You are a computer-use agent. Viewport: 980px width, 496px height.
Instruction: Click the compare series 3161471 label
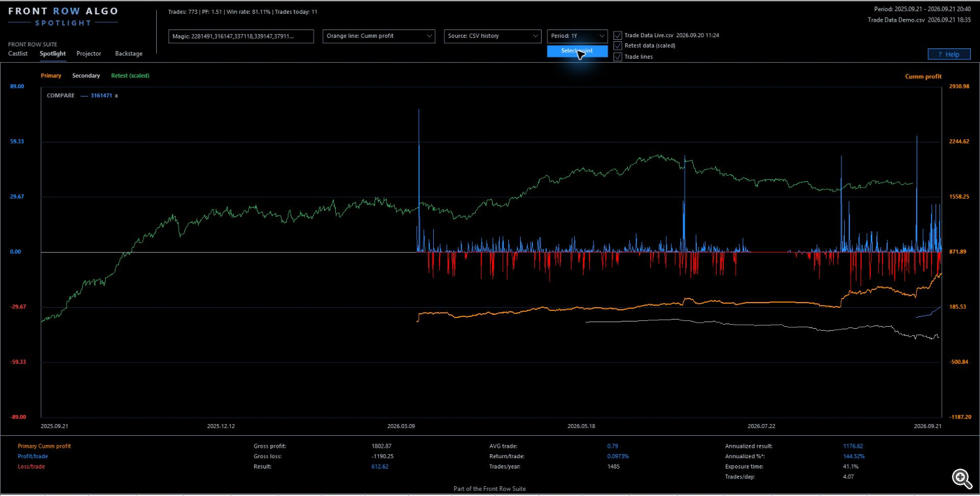click(101, 95)
